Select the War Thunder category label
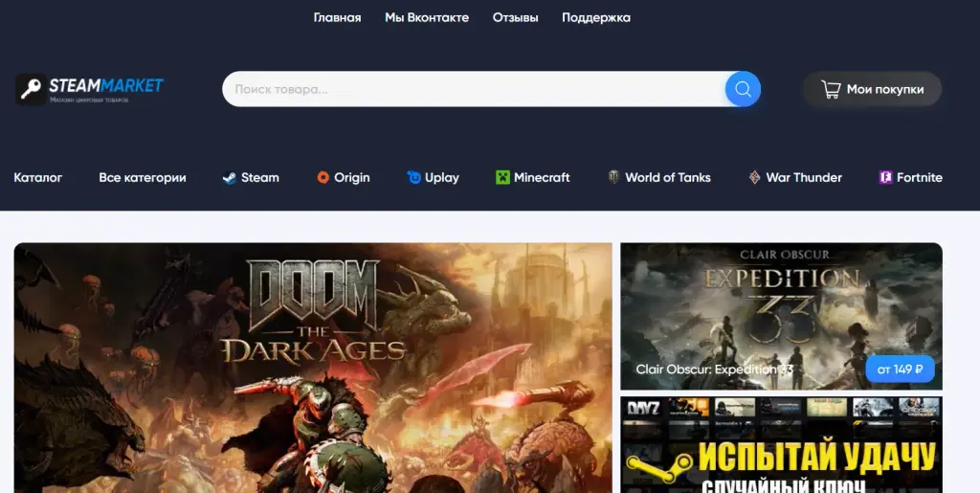Screen dimensions: 980x493 click(x=804, y=177)
